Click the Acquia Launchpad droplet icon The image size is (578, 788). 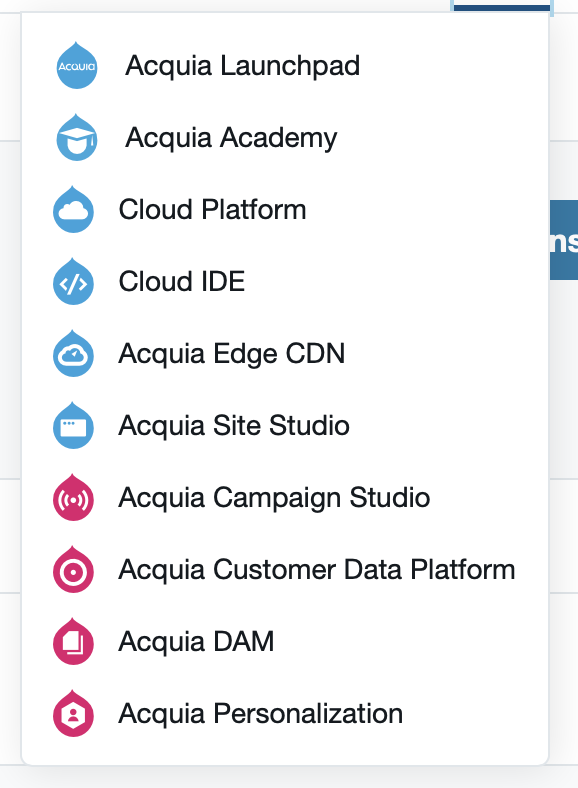click(76, 65)
